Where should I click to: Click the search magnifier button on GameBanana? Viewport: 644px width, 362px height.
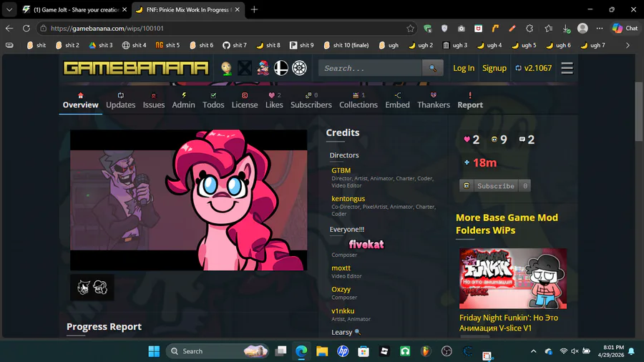(432, 68)
